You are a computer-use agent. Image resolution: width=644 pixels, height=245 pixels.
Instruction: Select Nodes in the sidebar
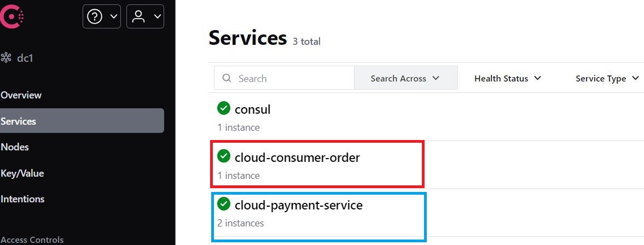click(x=15, y=147)
